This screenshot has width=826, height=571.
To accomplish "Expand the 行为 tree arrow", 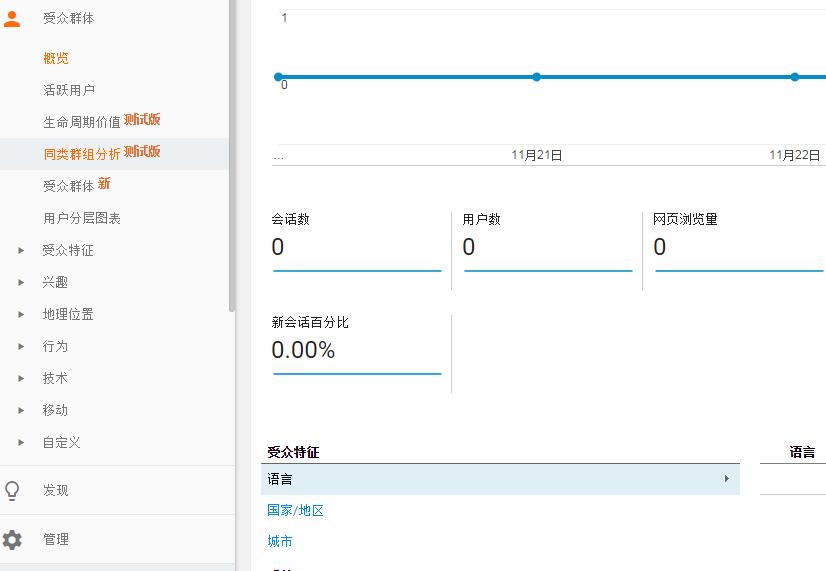I will (x=21, y=346).
